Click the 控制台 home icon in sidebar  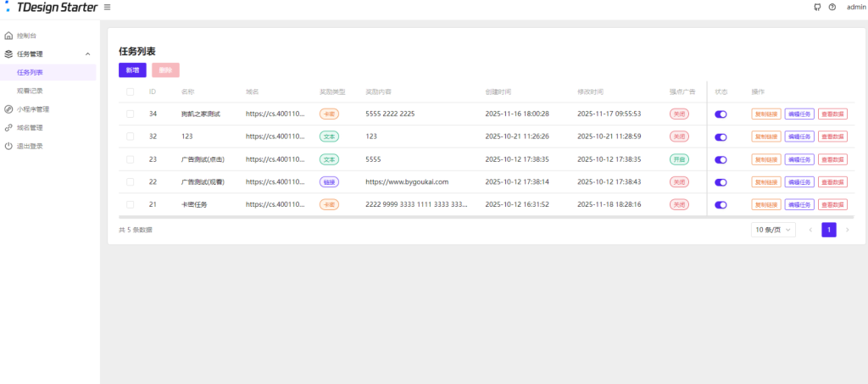[8, 36]
